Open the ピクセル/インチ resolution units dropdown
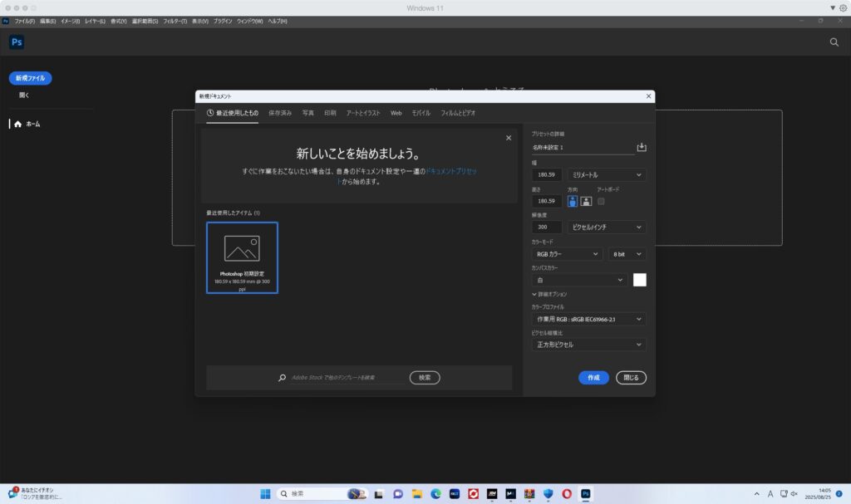 [x=606, y=228]
